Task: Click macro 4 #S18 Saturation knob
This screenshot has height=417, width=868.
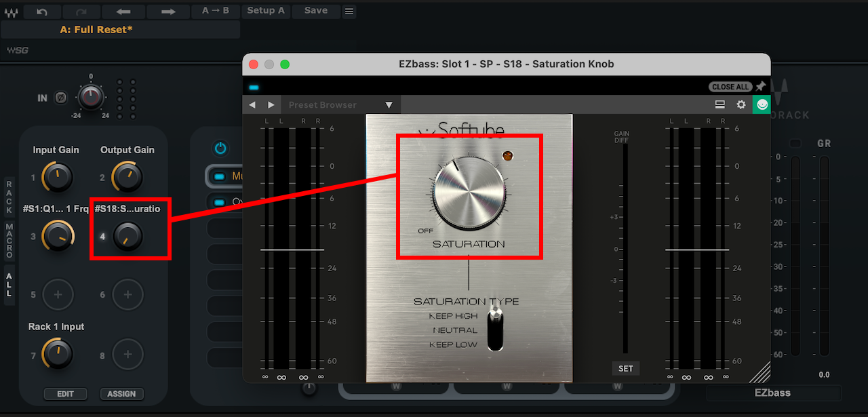Action: [127, 237]
